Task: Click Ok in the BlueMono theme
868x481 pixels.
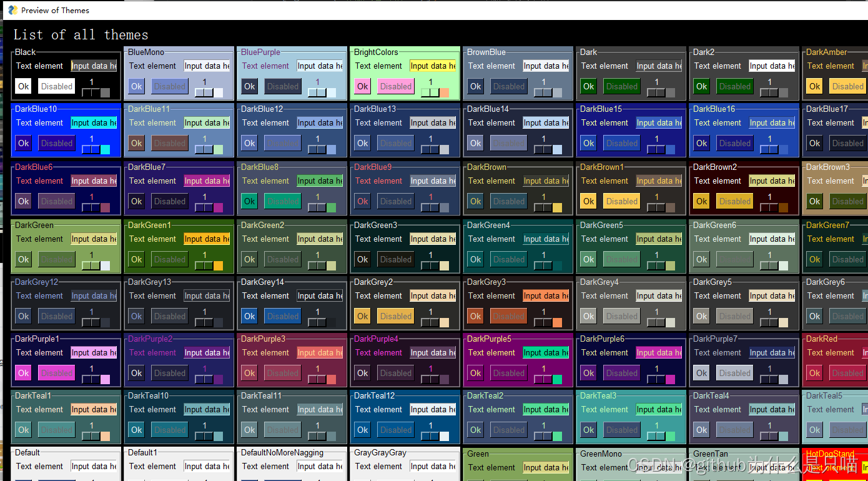Action: (x=137, y=86)
